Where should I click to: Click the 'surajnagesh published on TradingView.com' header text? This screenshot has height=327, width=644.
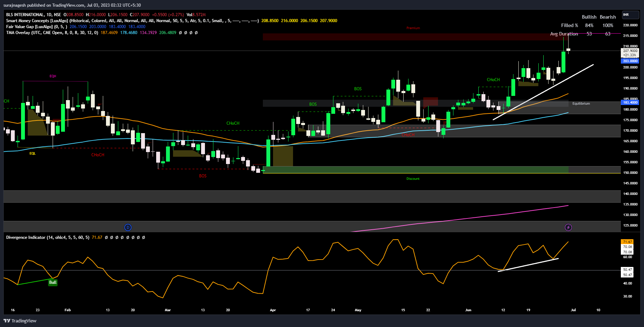[x=44, y=5]
